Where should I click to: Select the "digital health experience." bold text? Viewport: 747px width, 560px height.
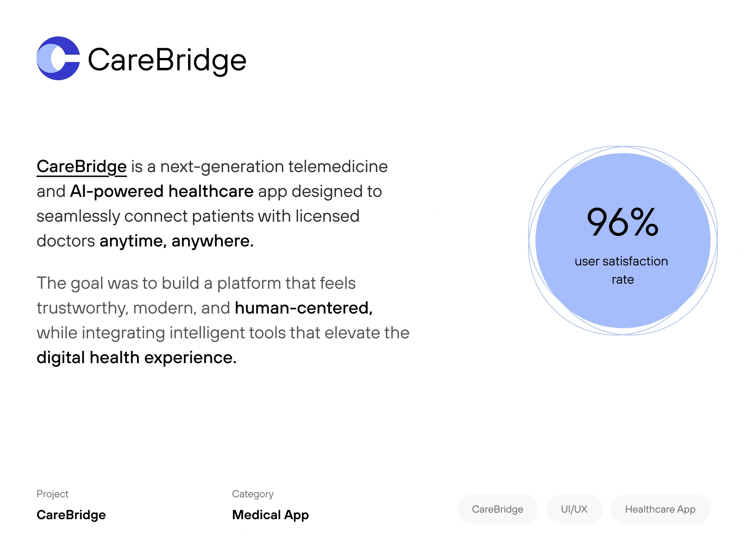[137, 358]
